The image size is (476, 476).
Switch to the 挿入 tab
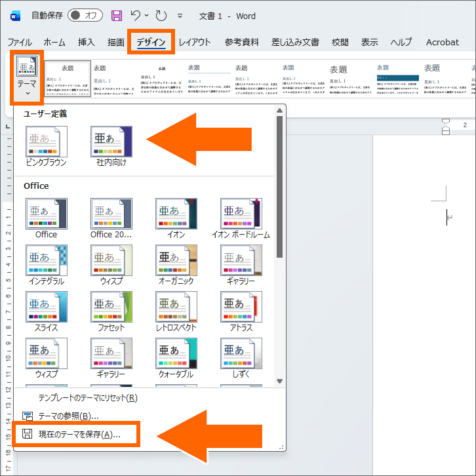pyautogui.click(x=86, y=42)
